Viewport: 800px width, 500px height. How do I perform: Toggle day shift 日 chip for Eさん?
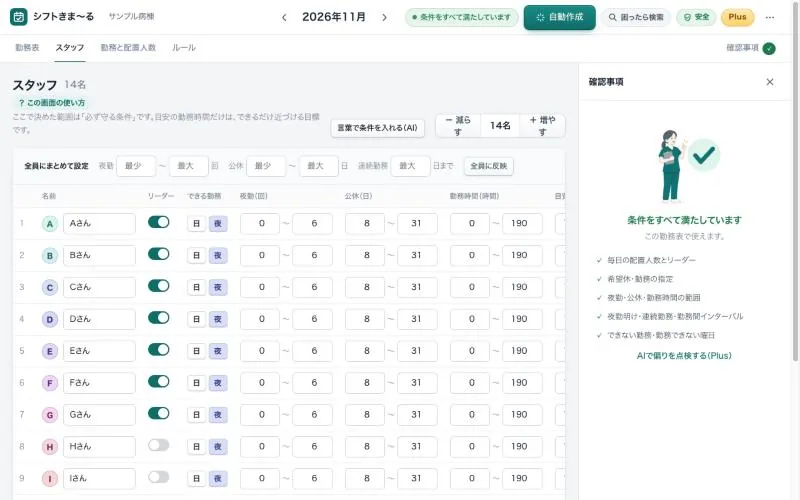196,351
